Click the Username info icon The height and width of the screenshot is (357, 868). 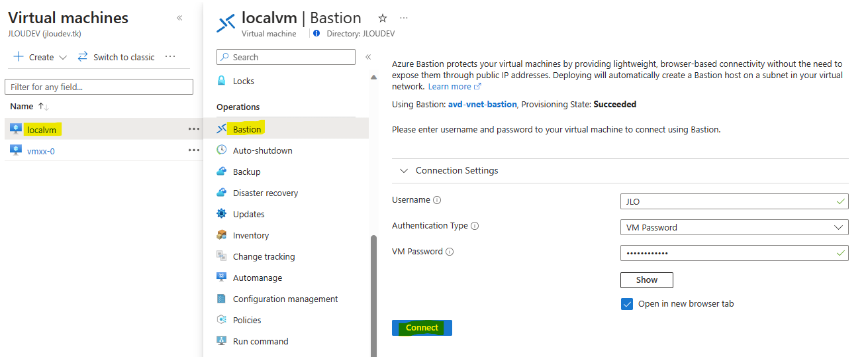[437, 200]
